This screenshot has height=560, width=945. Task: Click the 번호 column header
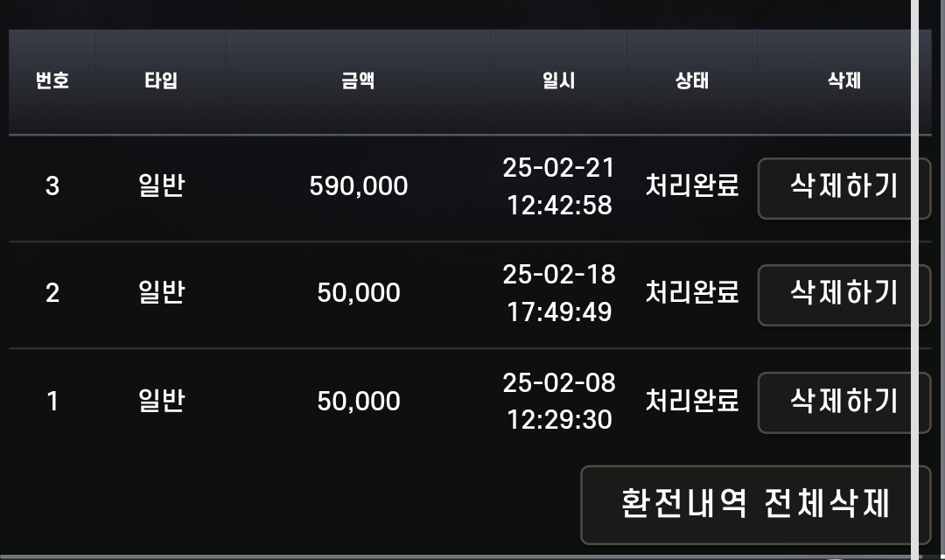pyautogui.click(x=52, y=81)
